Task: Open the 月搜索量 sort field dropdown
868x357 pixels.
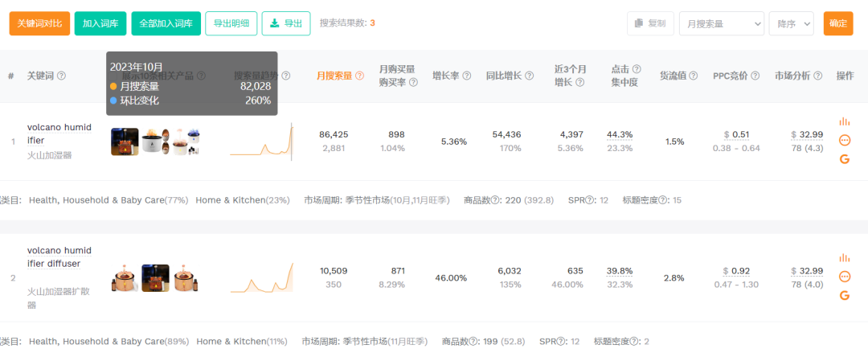Action: click(721, 23)
